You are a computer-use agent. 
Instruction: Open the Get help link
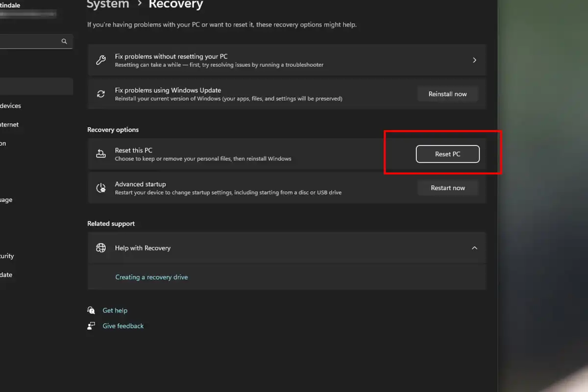pos(115,311)
